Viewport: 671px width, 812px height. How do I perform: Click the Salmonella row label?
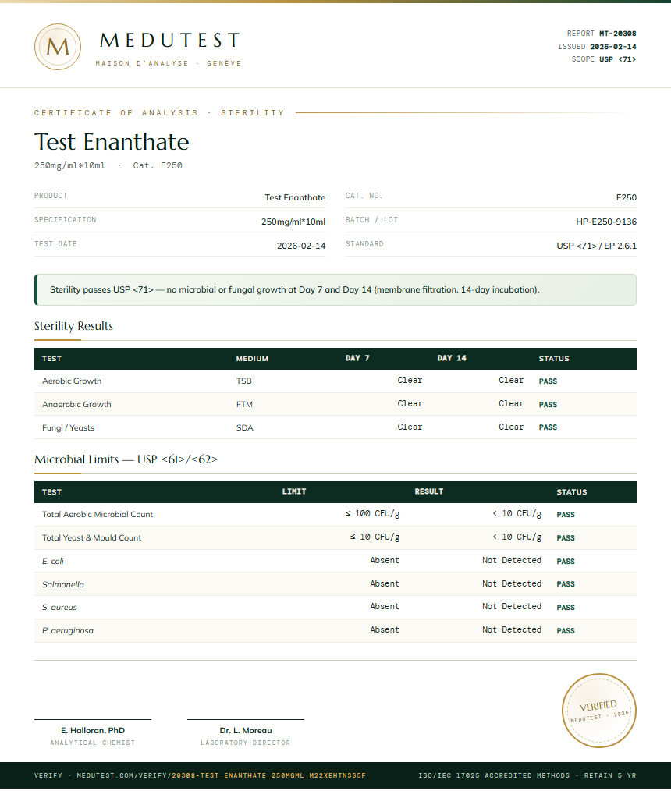pyautogui.click(x=62, y=585)
